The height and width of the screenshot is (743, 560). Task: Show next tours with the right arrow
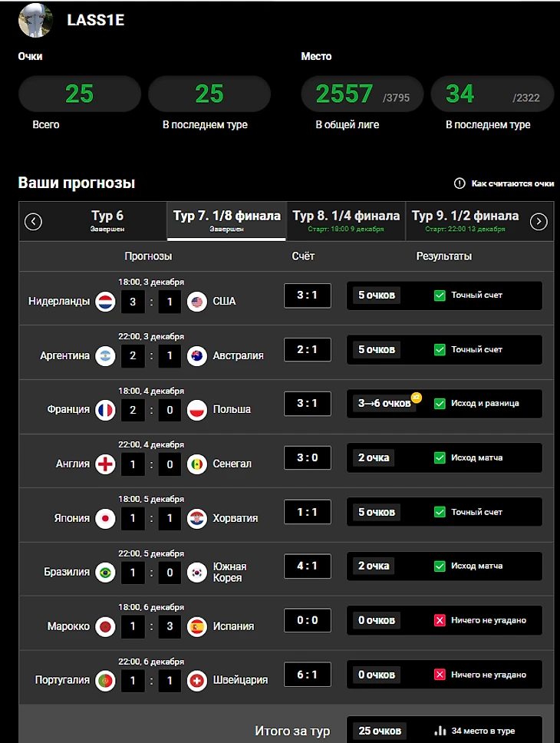pos(539,222)
